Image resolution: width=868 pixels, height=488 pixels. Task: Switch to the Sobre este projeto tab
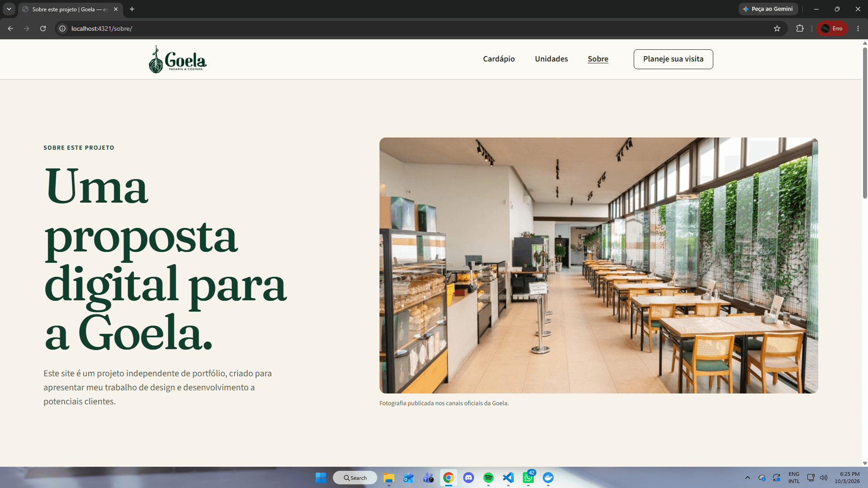tap(70, 9)
